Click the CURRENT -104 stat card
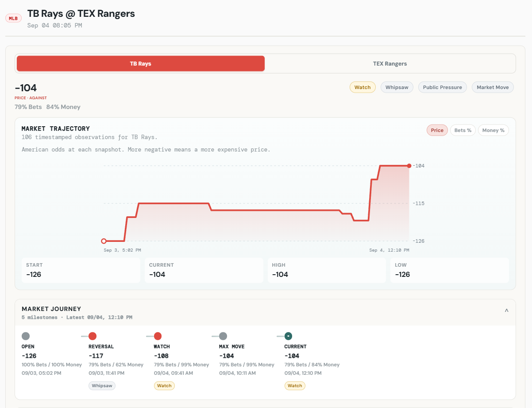This screenshot has width=532, height=408. point(204,270)
